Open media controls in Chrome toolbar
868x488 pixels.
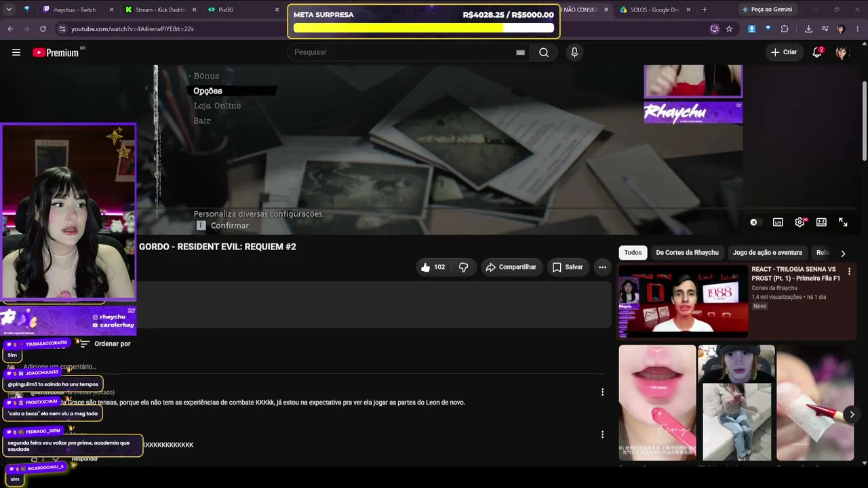point(825,29)
